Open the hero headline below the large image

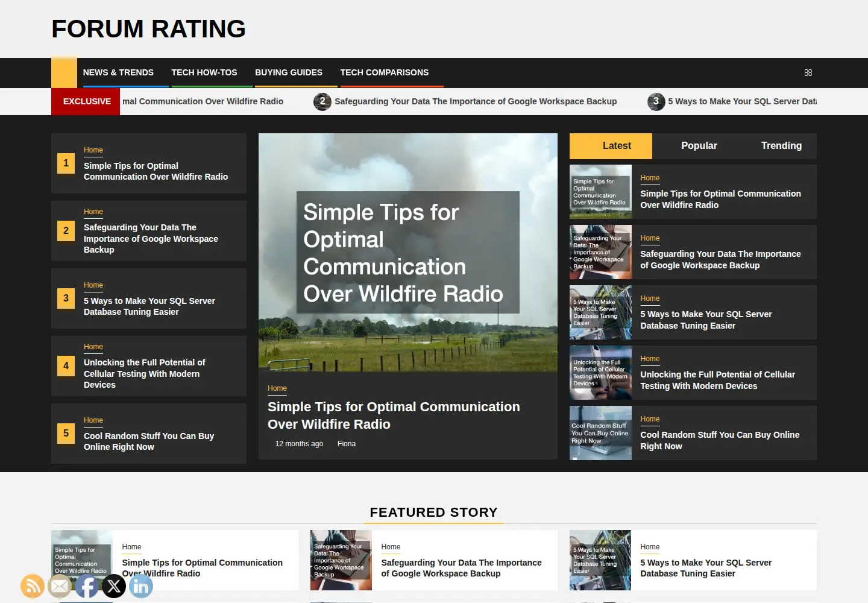click(394, 415)
